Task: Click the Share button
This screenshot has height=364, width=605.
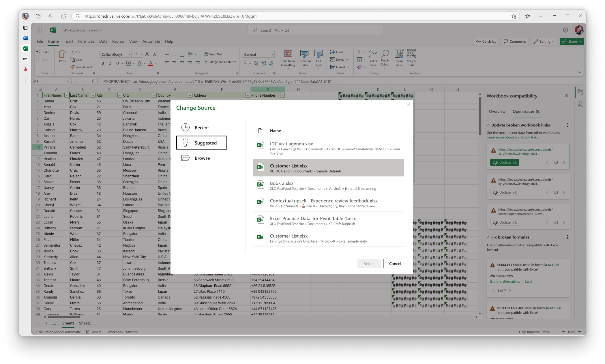Action: tap(572, 42)
